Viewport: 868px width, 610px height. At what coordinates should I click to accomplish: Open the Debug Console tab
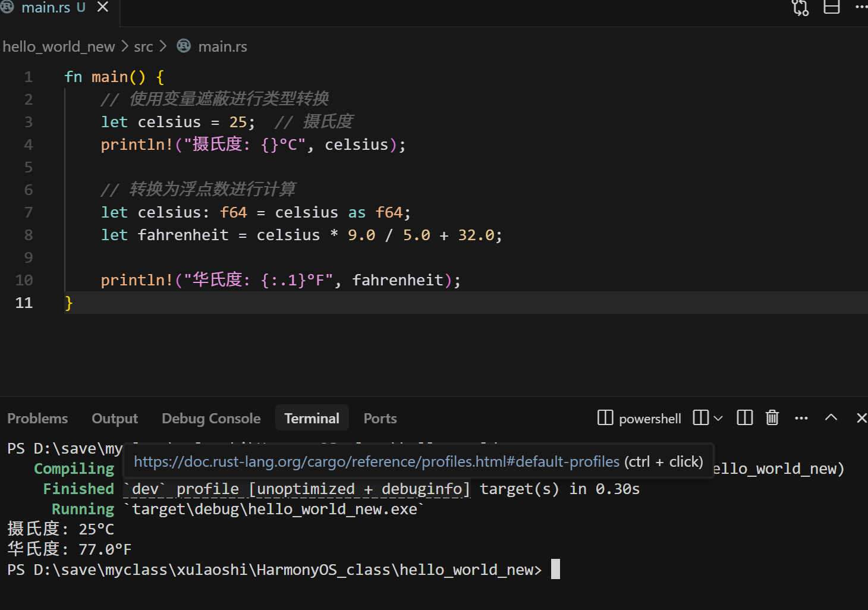211,419
